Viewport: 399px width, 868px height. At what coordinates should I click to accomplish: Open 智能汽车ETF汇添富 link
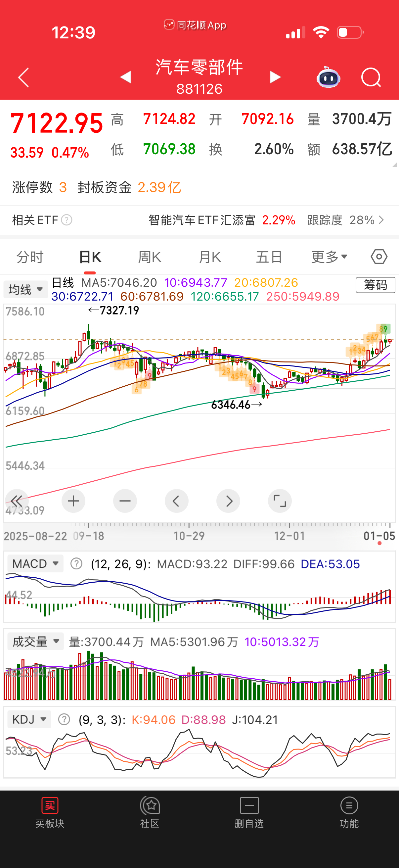click(202, 220)
